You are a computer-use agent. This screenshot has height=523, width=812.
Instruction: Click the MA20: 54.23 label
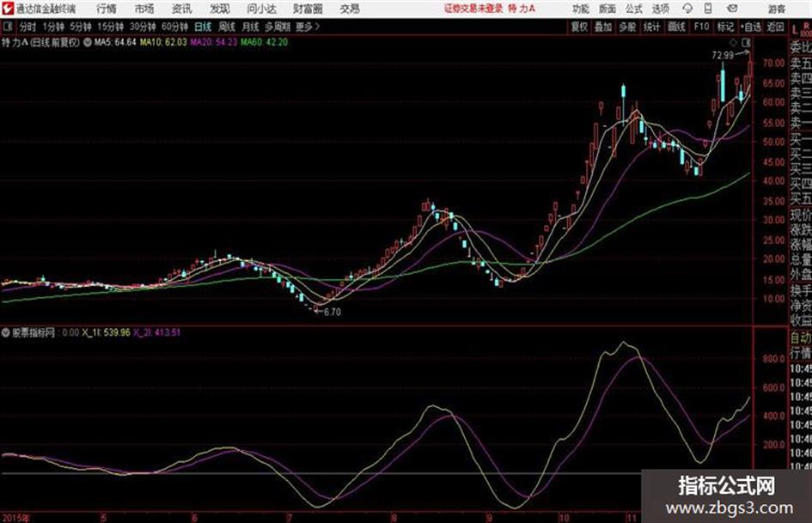pos(213,42)
